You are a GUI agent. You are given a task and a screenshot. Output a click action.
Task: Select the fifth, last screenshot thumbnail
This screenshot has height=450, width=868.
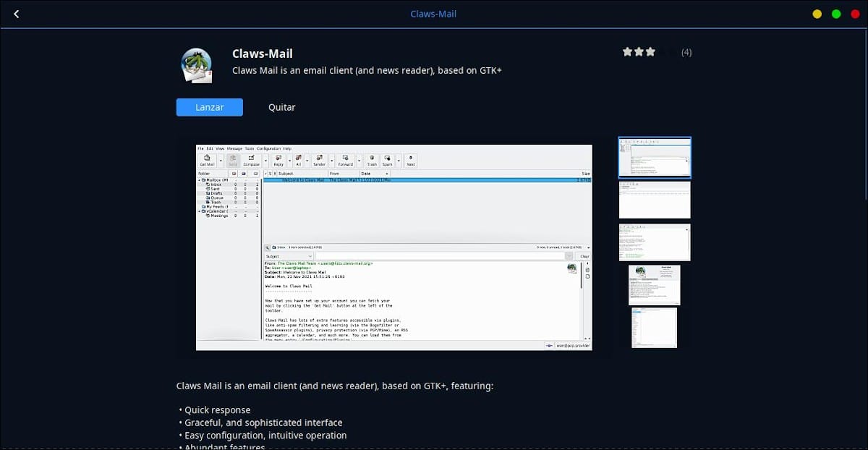coord(655,327)
